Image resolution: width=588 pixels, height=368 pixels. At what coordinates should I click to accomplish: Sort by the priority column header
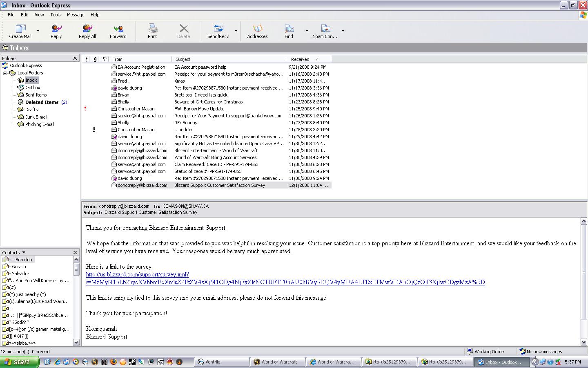[x=87, y=59]
